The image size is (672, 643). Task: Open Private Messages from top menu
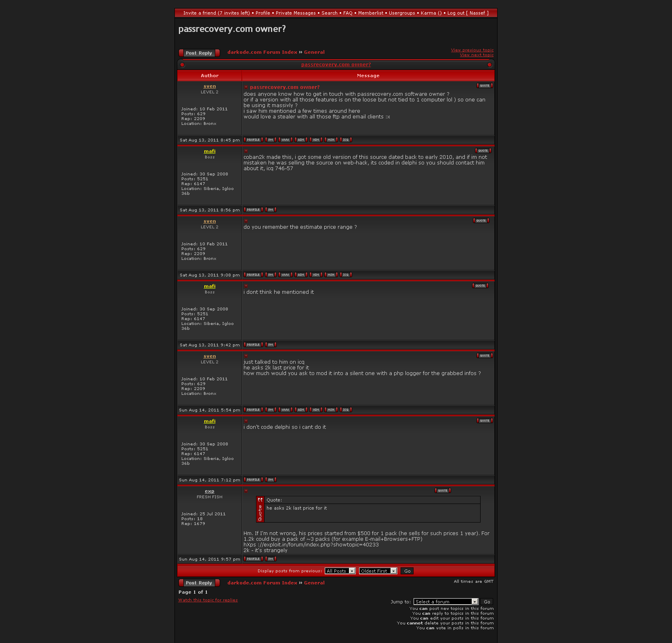tap(296, 13)
